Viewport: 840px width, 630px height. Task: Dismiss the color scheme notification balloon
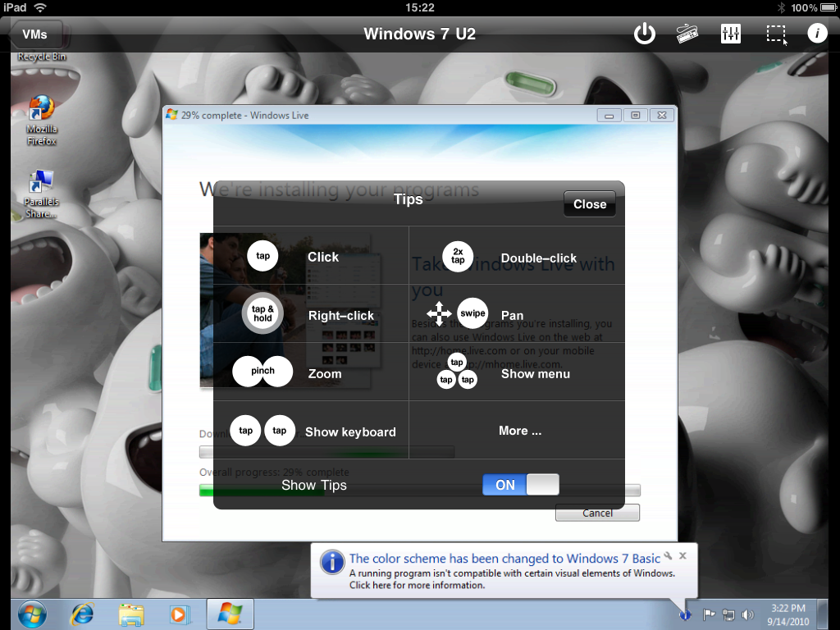coord(683,555)
